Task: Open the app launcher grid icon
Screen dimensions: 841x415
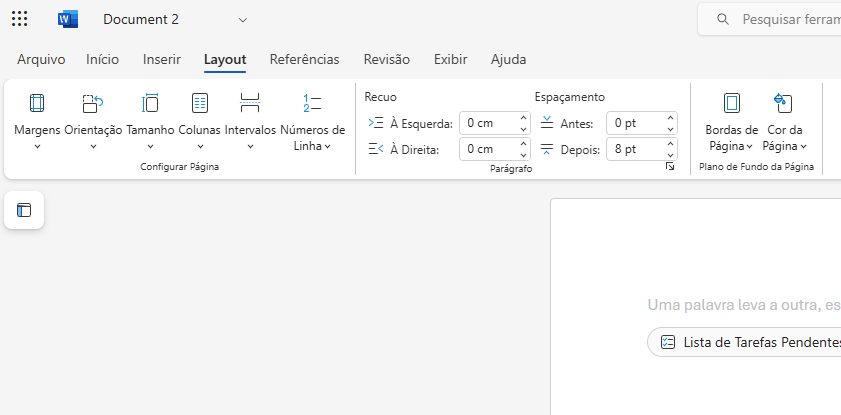Action: 19,19
